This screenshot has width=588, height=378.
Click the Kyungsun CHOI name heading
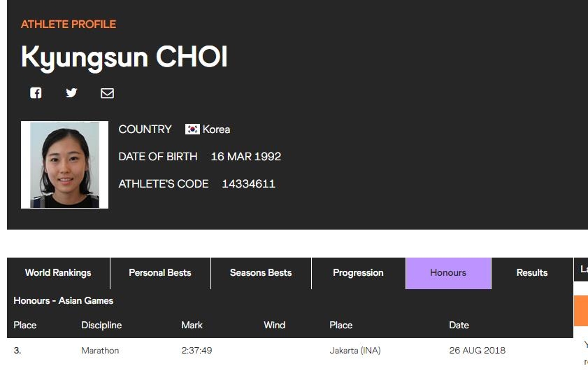(x=124, y=57)
